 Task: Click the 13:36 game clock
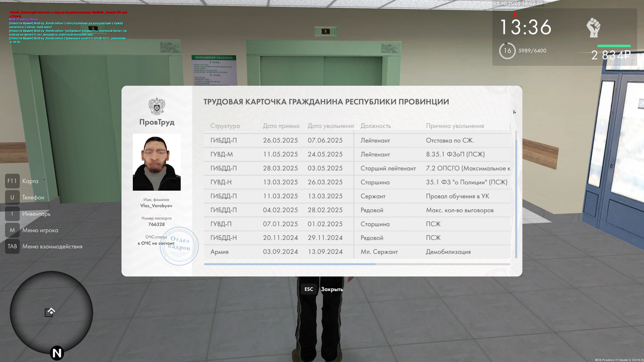(525, 27)
